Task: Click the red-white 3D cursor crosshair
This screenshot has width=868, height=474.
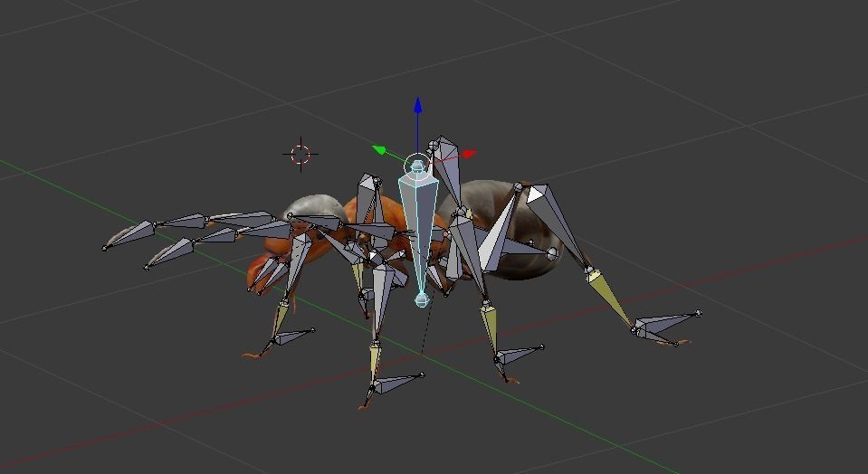Action: [300, 155]
